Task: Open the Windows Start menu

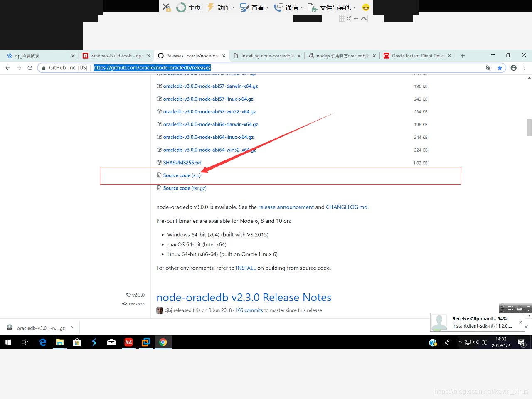Action: pyautogui.click(x=8, y=342)
